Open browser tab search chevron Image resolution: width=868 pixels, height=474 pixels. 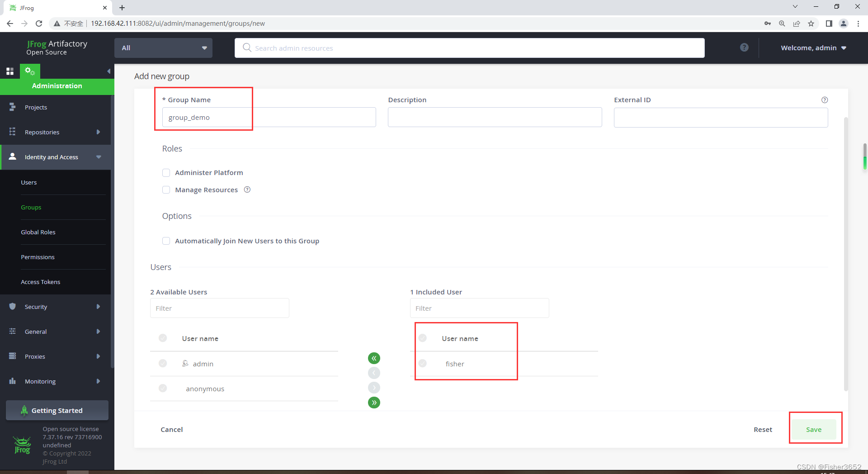pyautogui.click(x=795, y=6)
